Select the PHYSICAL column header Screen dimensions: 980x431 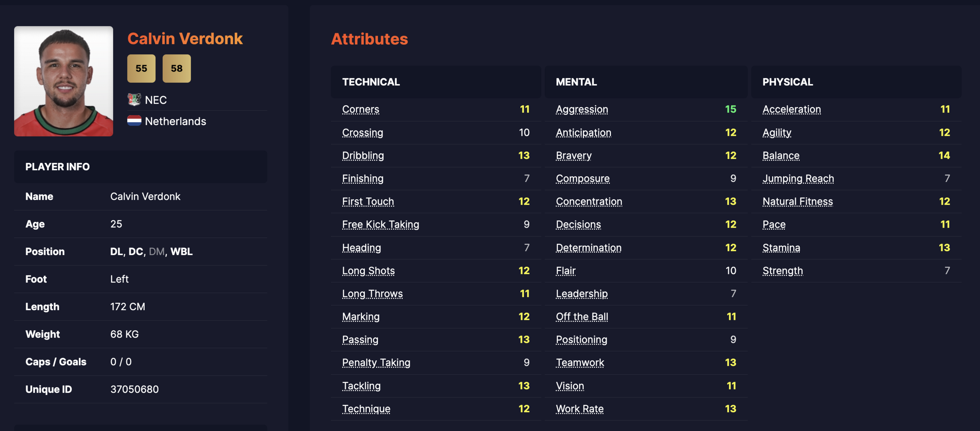point(787,82)
